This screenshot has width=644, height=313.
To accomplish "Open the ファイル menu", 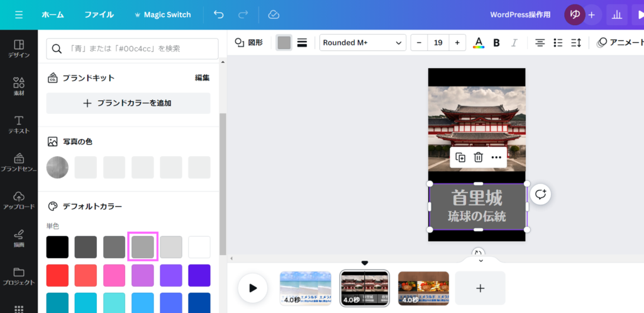I will 99,14.
